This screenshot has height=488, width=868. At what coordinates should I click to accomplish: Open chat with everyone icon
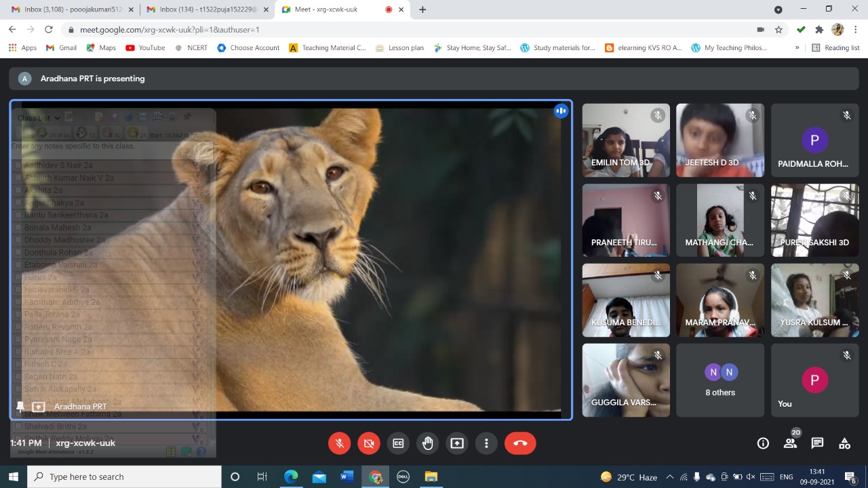817,443
